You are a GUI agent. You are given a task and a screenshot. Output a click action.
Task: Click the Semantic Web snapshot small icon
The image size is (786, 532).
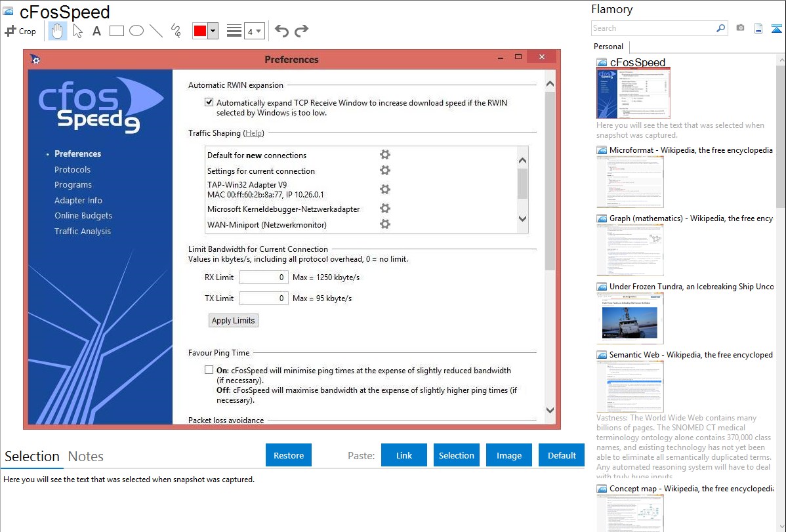602,355
